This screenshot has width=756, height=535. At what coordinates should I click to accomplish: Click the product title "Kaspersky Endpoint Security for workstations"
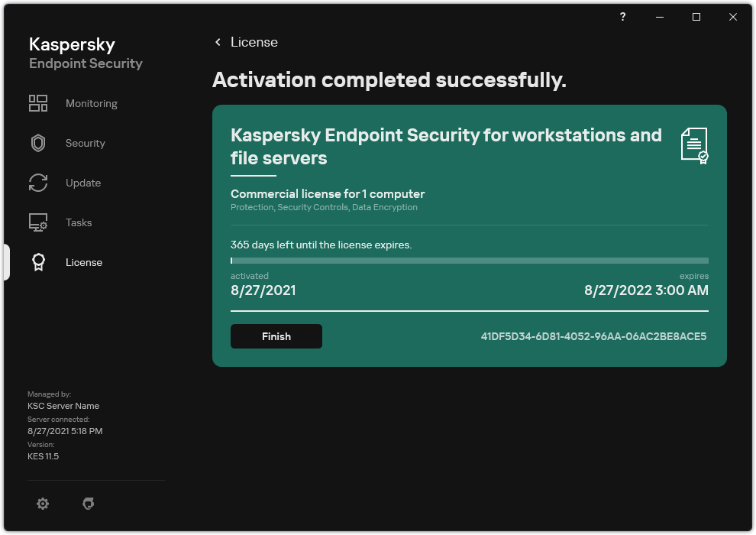click(x=446, y=147)
